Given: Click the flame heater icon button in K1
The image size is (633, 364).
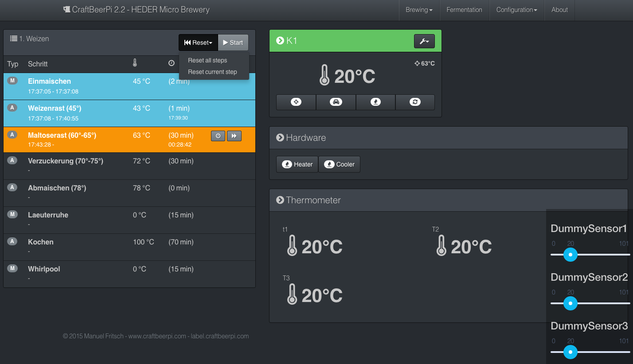Looking at the screenshot, I should [375, 102].
